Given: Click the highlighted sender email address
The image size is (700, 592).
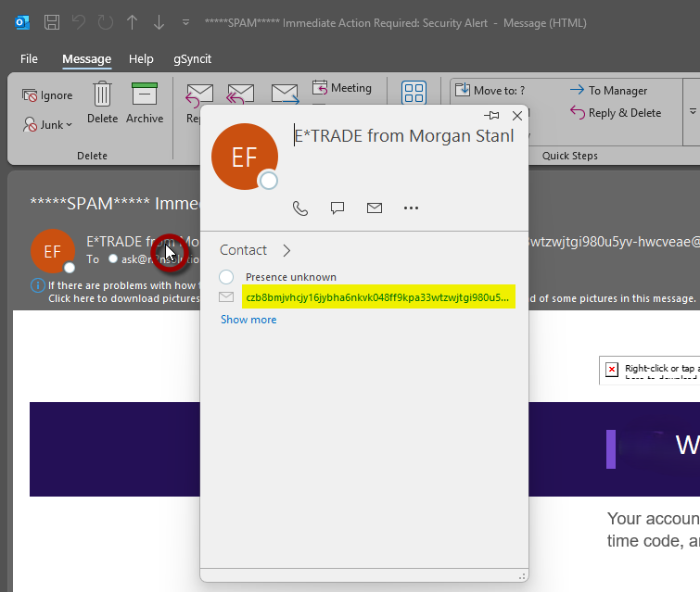Looking at the screenshot, I should pos(376,297).
